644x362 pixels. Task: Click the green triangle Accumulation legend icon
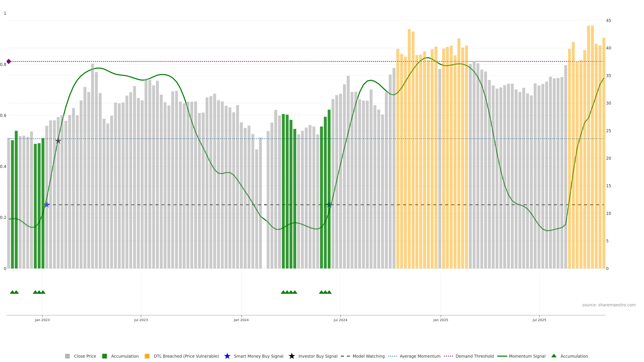point(554,356)
